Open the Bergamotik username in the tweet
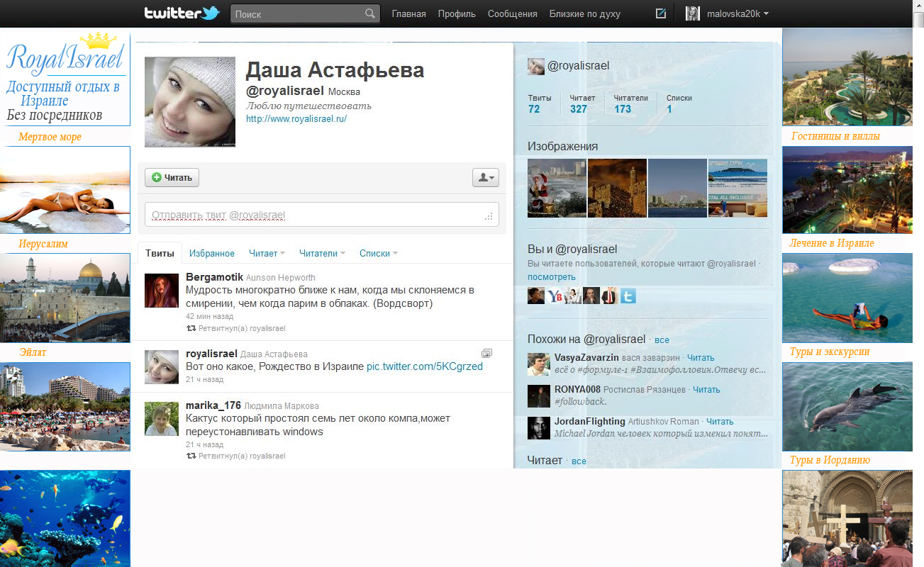This screenshot has width=924, height=567. tap(214, 277)
